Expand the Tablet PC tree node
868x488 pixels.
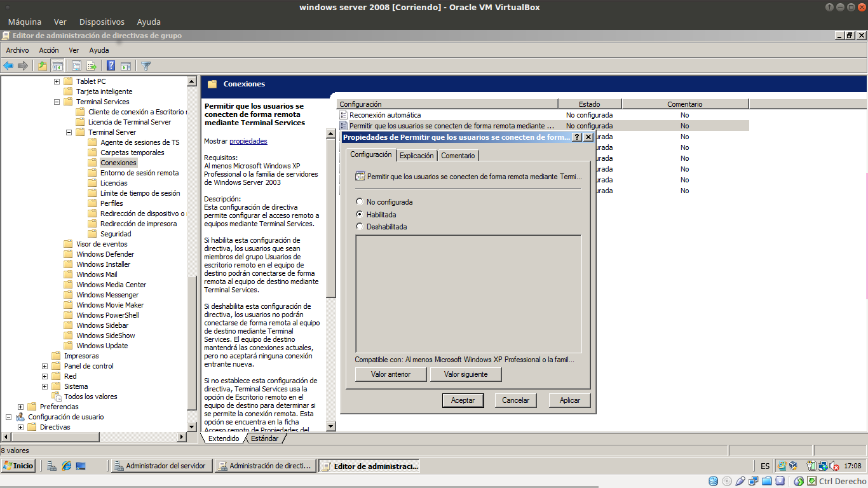coord(57,81)
